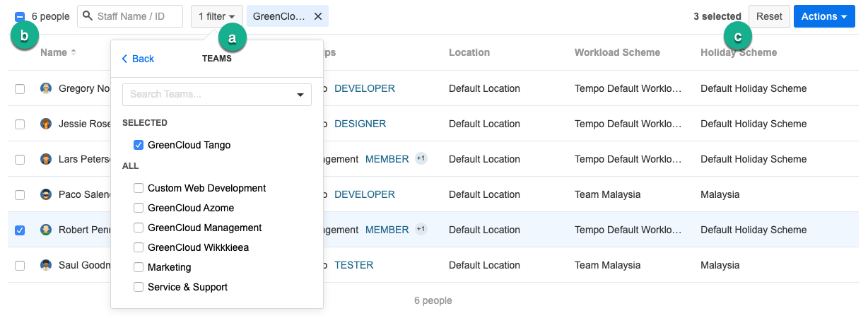Screen dimensions: 868x335
Task: Click Gregory's avatar icon
Action: point(46,88)
